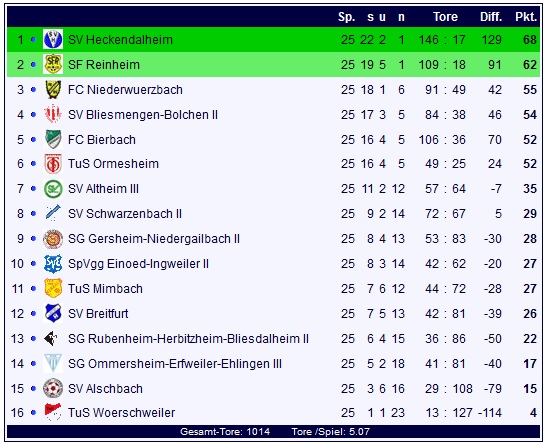Click the SV Alschbach soccer ball logo
This screenshot has width=550, height=443.
(53, 388)
